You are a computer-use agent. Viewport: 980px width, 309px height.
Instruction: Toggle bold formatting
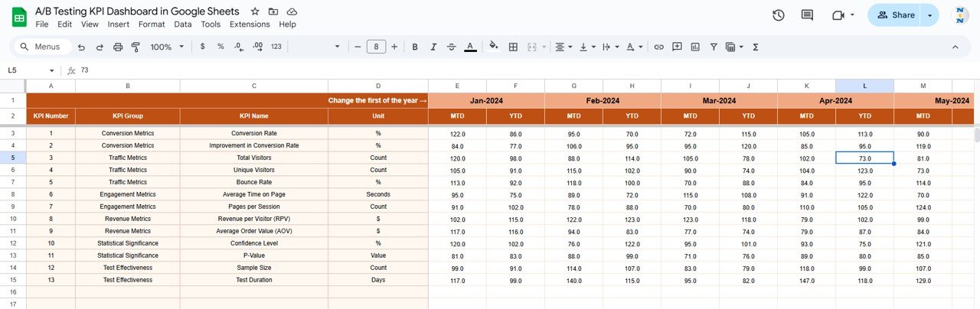(415, 47)
